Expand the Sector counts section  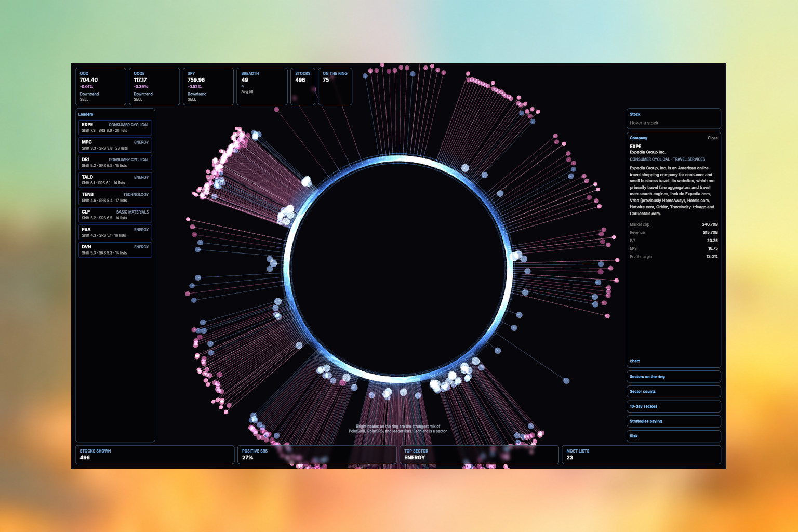[674, 392]
